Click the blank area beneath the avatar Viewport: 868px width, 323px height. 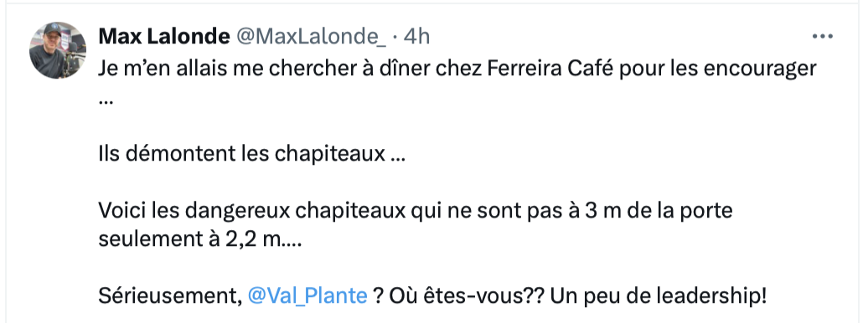pyautogui.click(x=58, y=199)
